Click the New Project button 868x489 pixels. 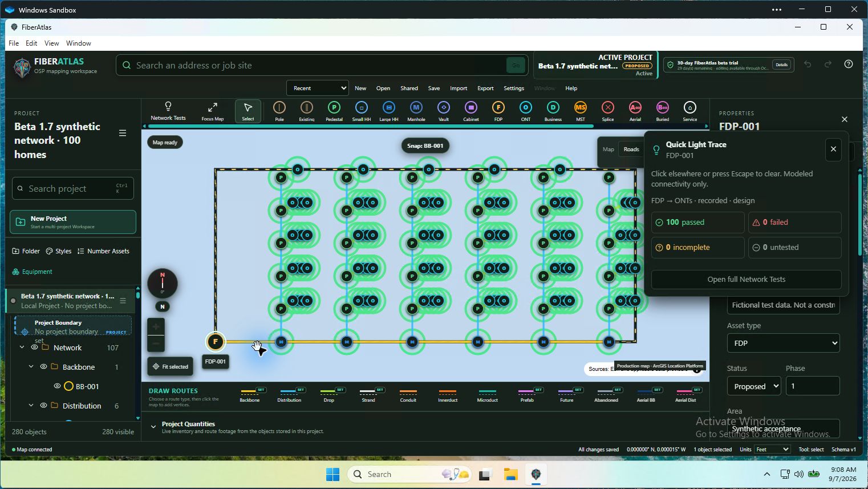click(x=73, y=222)
